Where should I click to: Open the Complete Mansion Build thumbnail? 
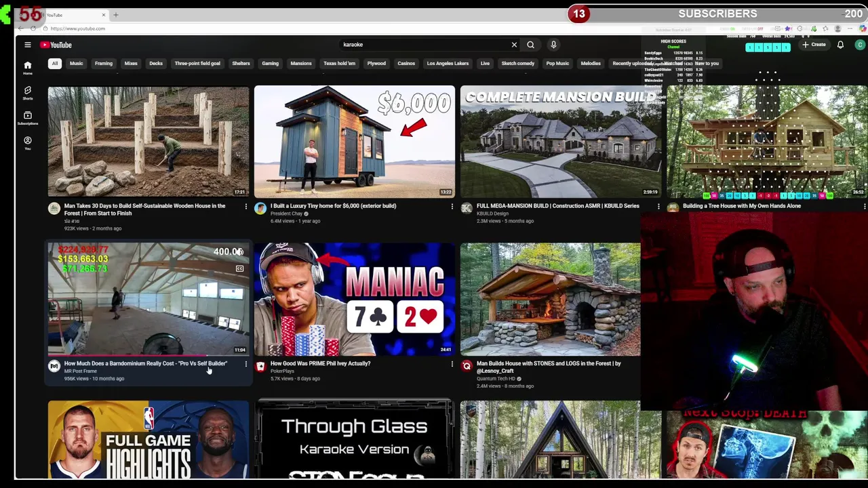pos(561,141)
